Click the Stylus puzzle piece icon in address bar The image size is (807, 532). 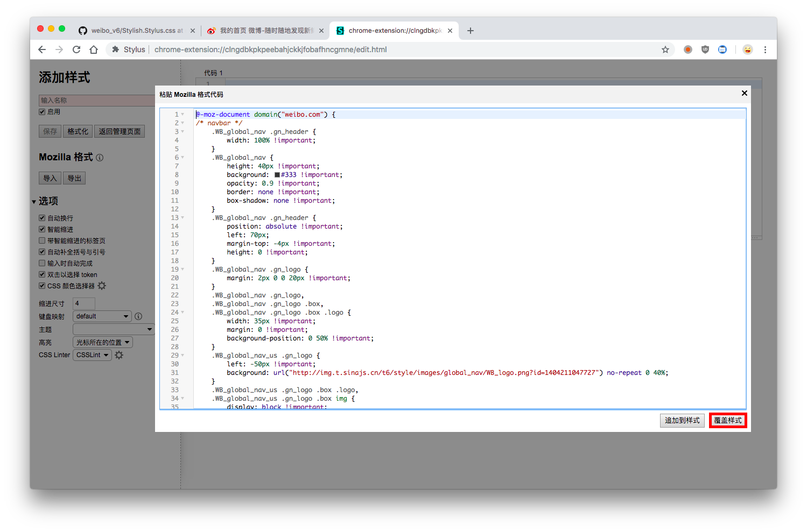click(x=115, y=49)
